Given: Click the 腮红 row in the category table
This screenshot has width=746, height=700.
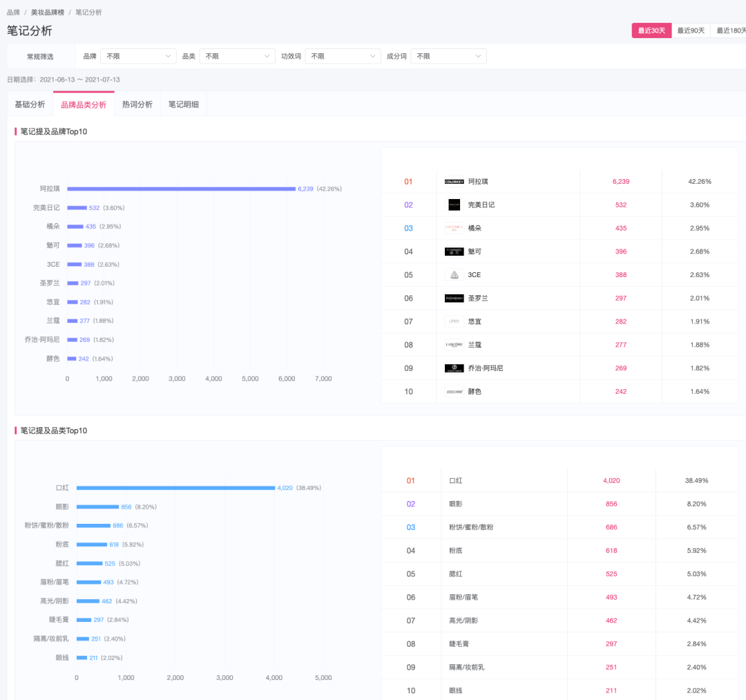Looking at the screenshot, I should [x=559, y=574].
